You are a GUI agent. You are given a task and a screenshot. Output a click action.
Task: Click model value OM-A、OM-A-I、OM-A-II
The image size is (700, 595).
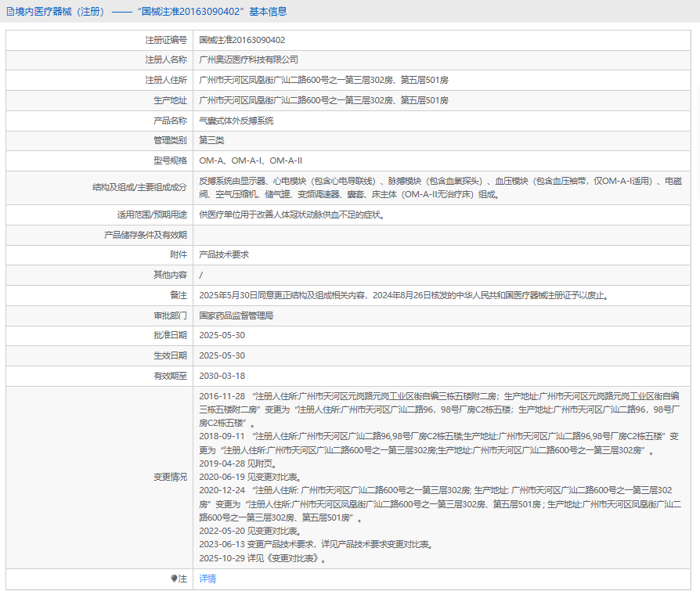tap(251, 160)
